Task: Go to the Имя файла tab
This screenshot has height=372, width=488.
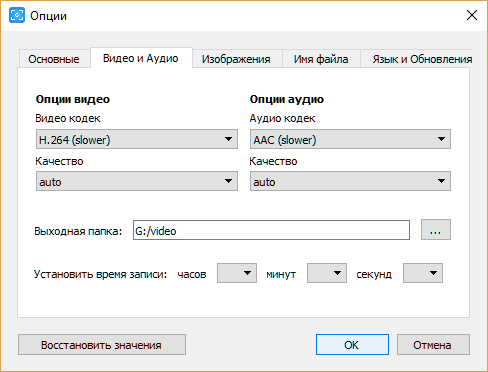Action: coord(321,59)
